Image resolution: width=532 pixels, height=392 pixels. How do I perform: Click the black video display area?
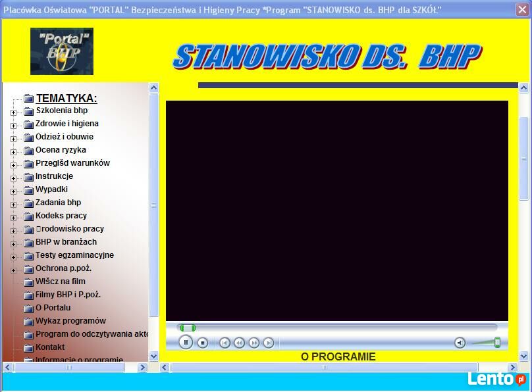pyautogui.click(x=337, y=210)
